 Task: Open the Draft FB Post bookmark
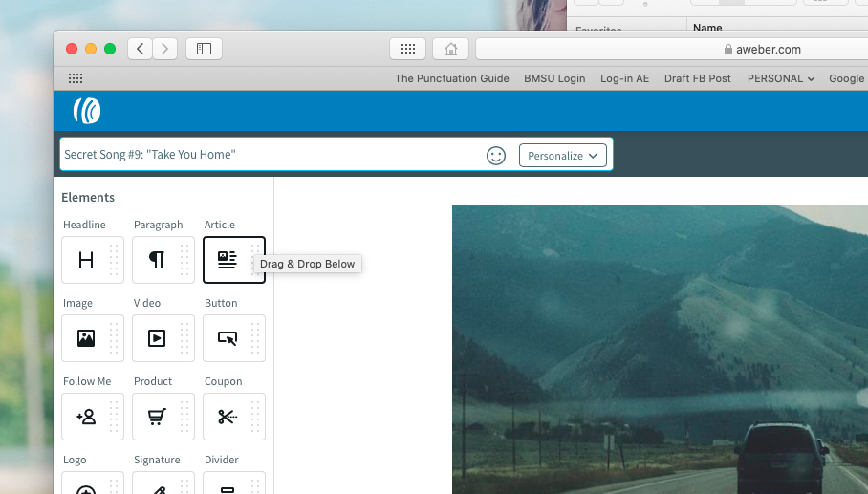(x=698, y=78)
